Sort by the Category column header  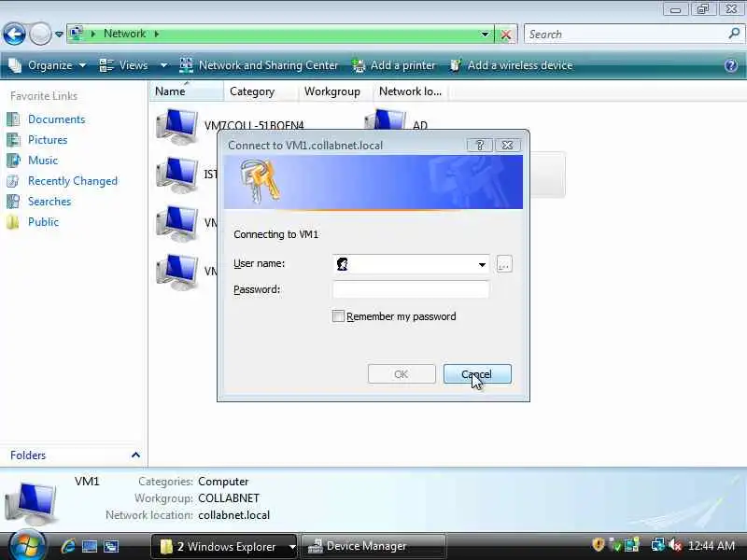[261, 91]
